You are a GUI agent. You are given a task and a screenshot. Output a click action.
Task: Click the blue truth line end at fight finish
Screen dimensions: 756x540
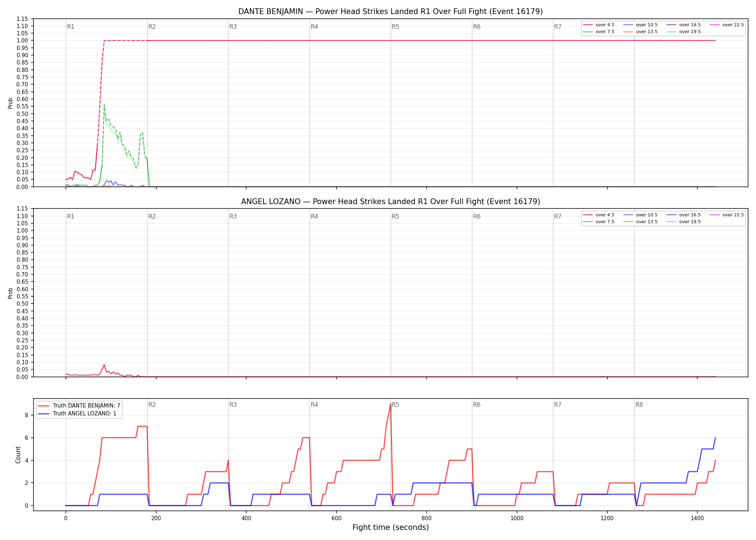[715, 438]
